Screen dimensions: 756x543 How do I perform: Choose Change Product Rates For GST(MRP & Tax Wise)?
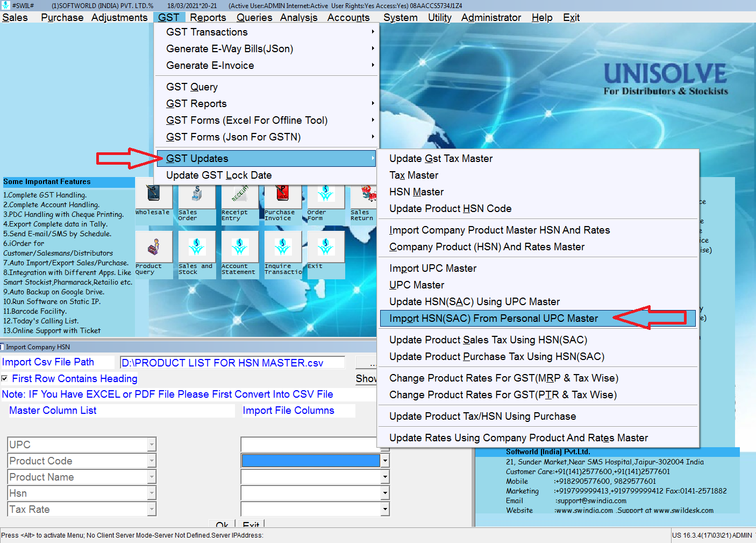[x=538, y=378]
